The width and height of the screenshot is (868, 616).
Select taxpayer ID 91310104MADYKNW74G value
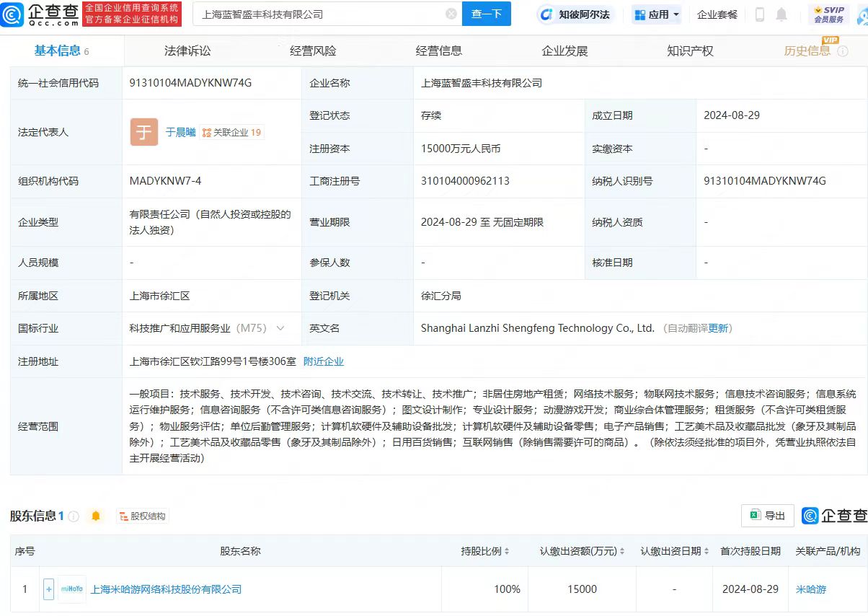click(765, 181)
